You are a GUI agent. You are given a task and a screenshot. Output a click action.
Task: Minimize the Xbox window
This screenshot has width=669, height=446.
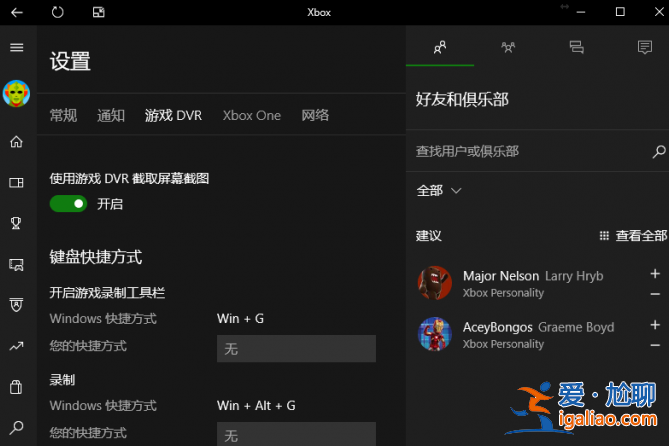click(x=581, y=12)
